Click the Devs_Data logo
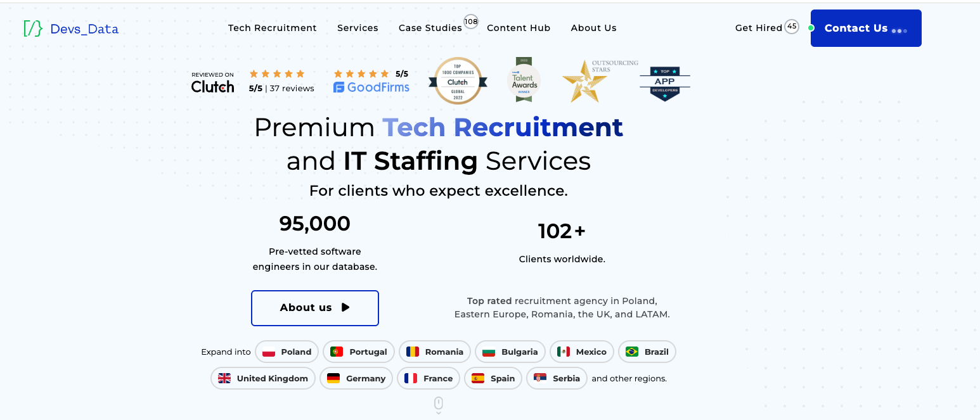 click(71, 29)
